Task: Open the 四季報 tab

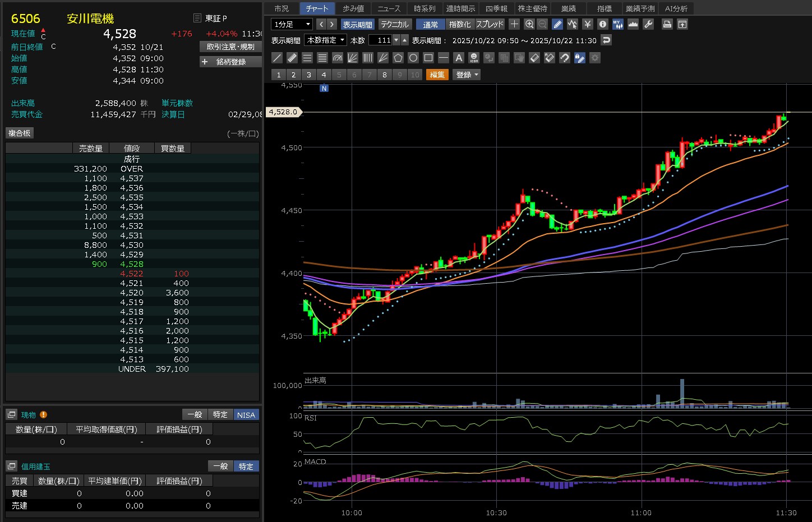Action: [x=496, y=8]
